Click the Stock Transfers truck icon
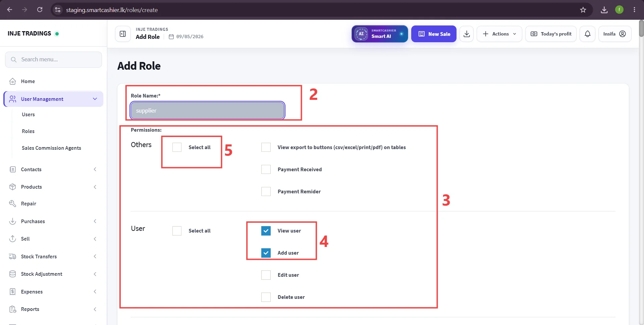 13,257
